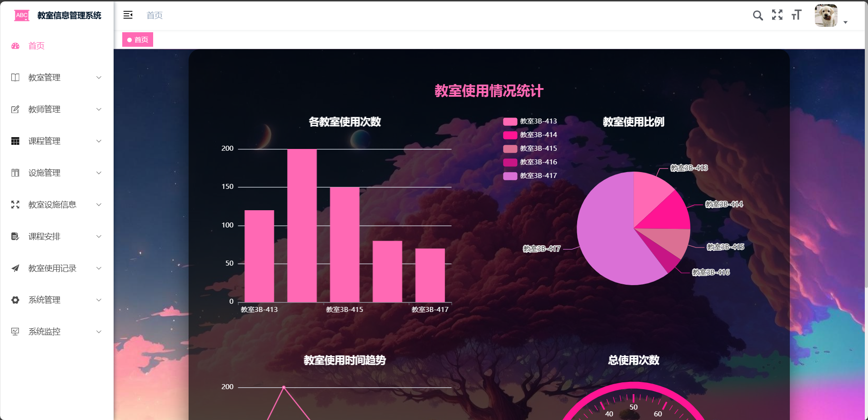Click the 教室设施信息 expand-arrows icon

[x=15, y=205]
